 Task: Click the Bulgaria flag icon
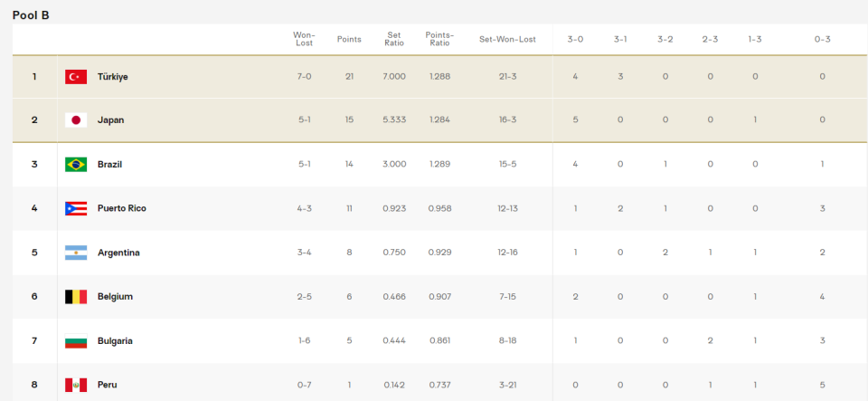click(76, 340)
